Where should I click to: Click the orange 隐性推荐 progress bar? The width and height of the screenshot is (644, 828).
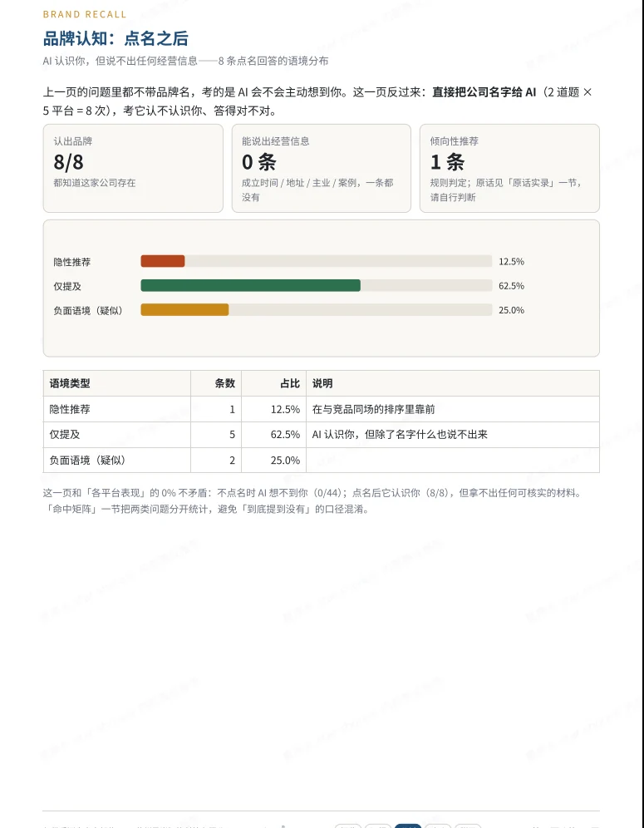click(x=163, y=261)
